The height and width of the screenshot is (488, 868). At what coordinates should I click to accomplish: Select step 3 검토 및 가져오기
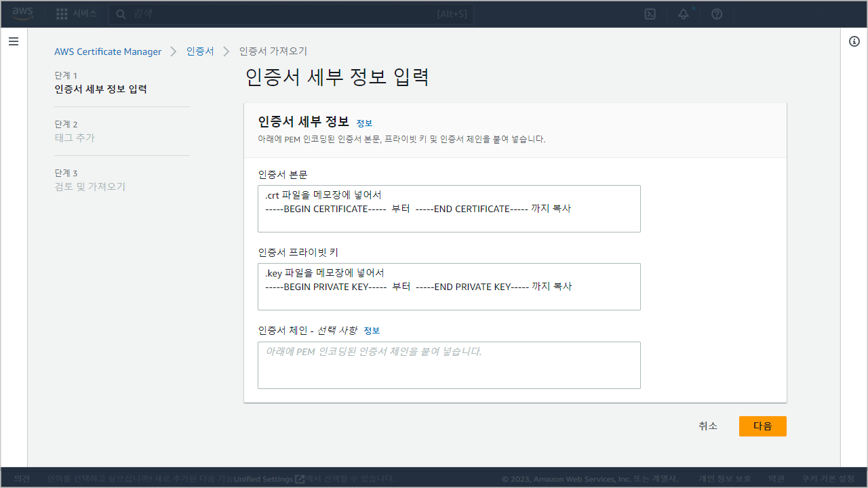point(90,186)
